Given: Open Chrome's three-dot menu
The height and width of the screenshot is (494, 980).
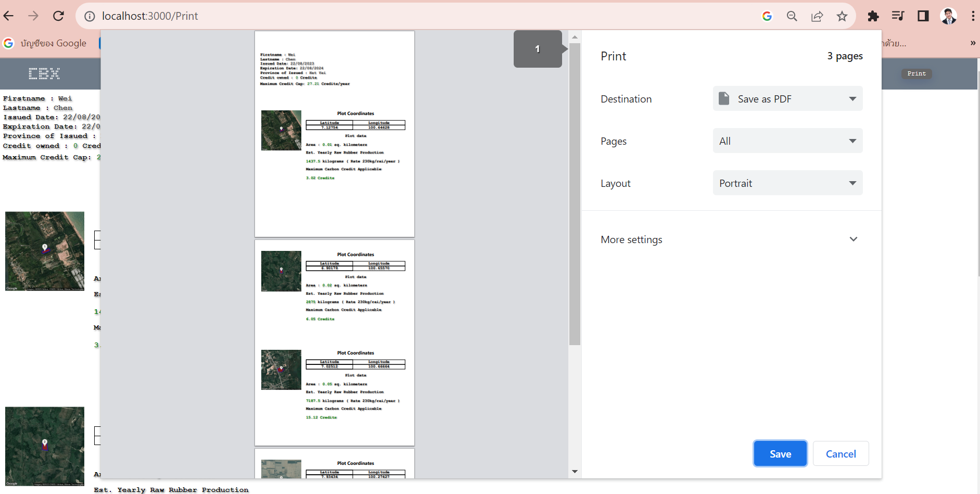Looking at the screenshot, I should point(972,16).
